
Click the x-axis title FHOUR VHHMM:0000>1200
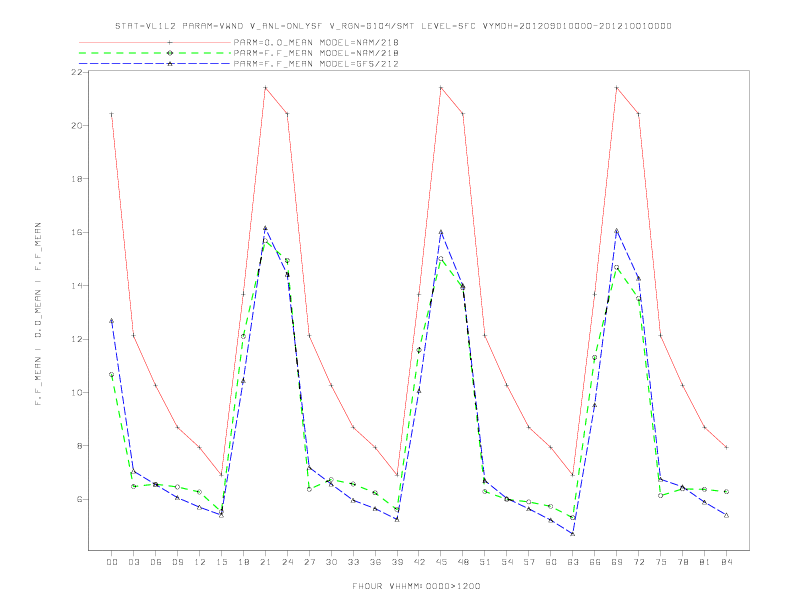(x=416, y=586)
